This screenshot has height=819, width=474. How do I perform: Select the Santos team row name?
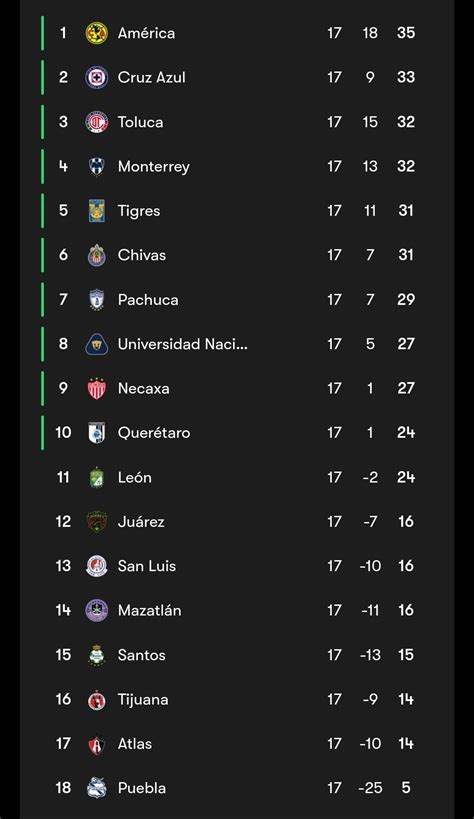[142, 655]
